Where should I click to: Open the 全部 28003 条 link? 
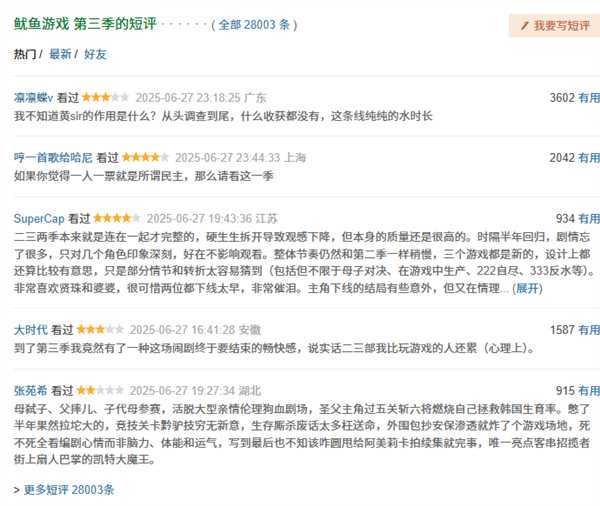[245, 24]
